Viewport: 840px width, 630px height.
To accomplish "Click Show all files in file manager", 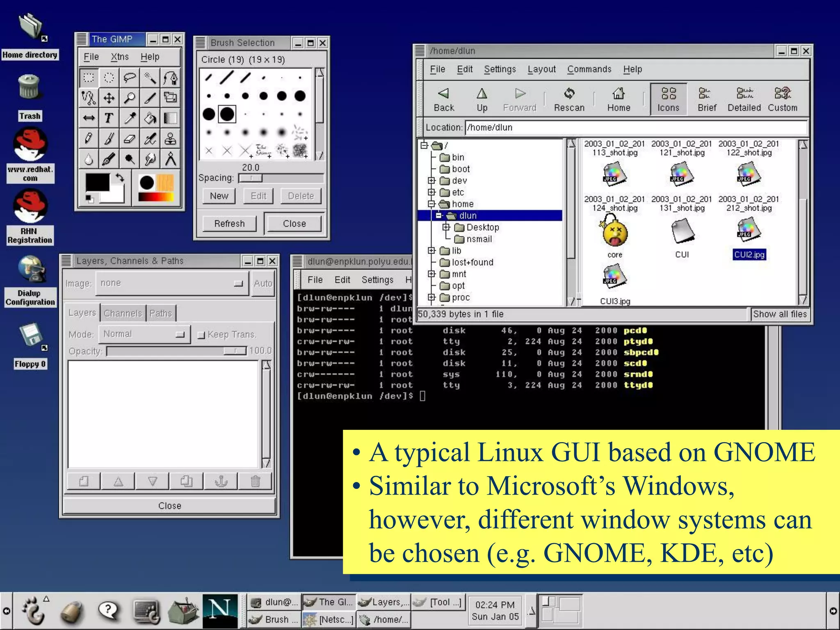I will (779, 314).
